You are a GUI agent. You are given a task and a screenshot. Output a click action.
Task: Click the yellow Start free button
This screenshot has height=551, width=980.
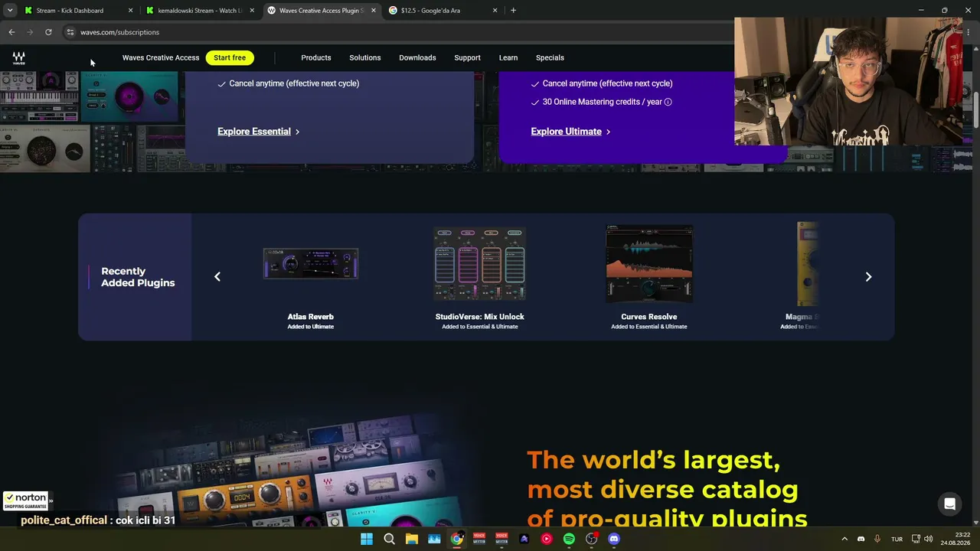coord(230,58)
